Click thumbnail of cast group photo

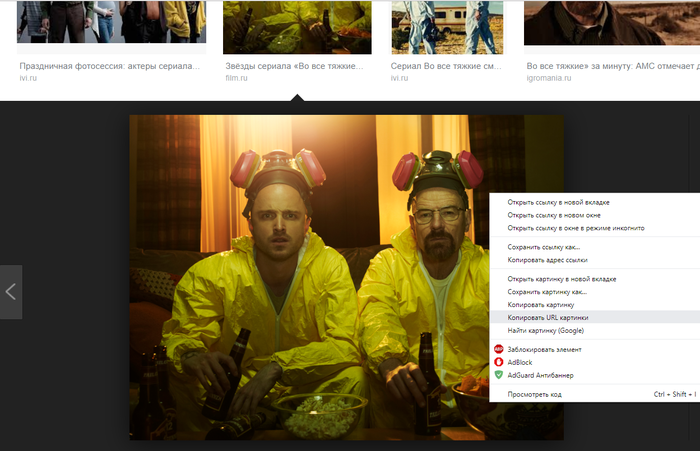click(x=112, y=22)
